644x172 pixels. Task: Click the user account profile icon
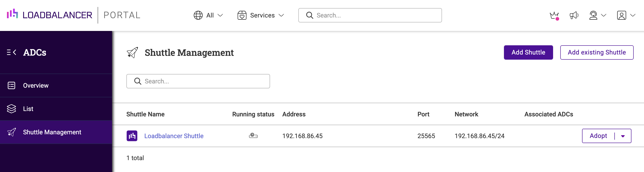[x=622, y=15]
